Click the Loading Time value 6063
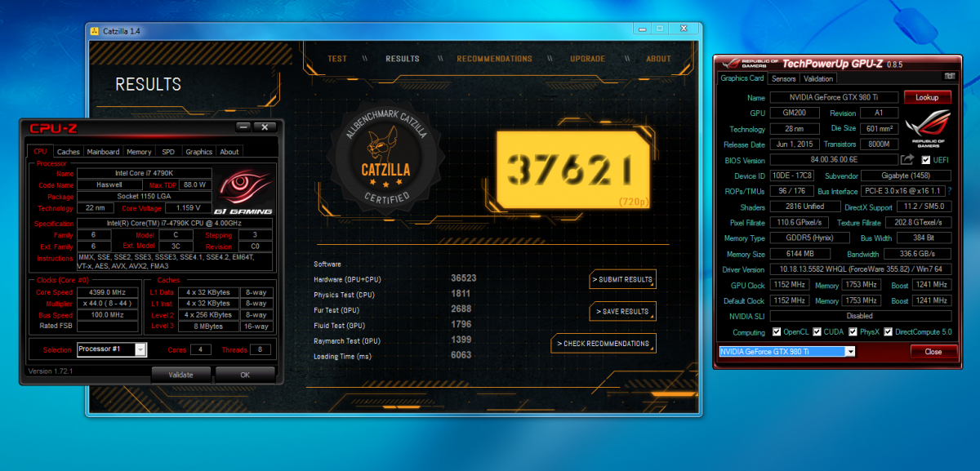Viewport: 980px width, 471px height. click(461, 355)
